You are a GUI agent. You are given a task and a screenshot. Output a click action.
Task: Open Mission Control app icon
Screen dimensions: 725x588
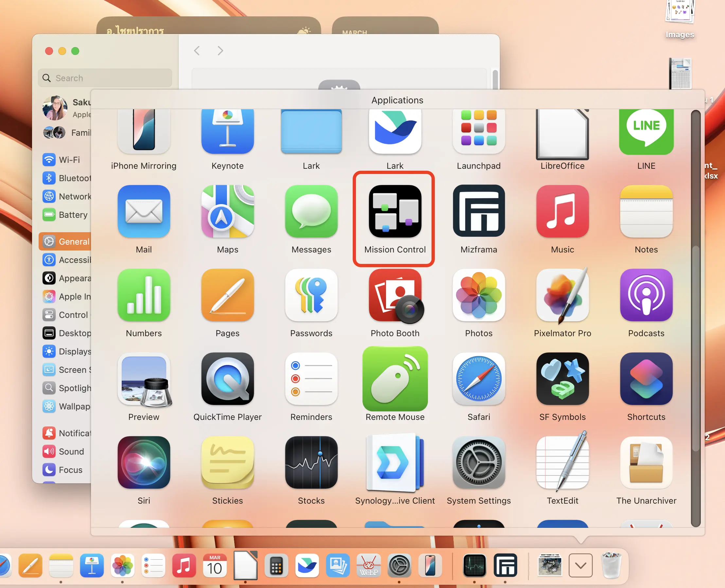coord(395,211)
